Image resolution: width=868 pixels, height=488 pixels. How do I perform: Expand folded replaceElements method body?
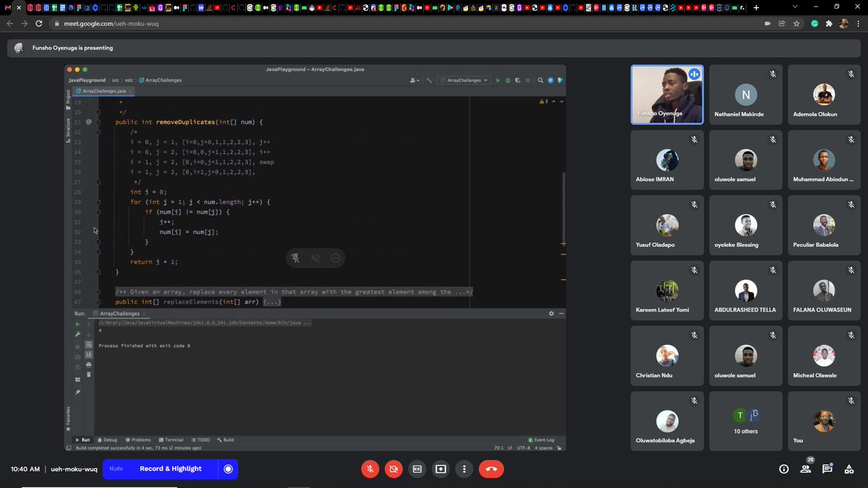tap(273, 301)
